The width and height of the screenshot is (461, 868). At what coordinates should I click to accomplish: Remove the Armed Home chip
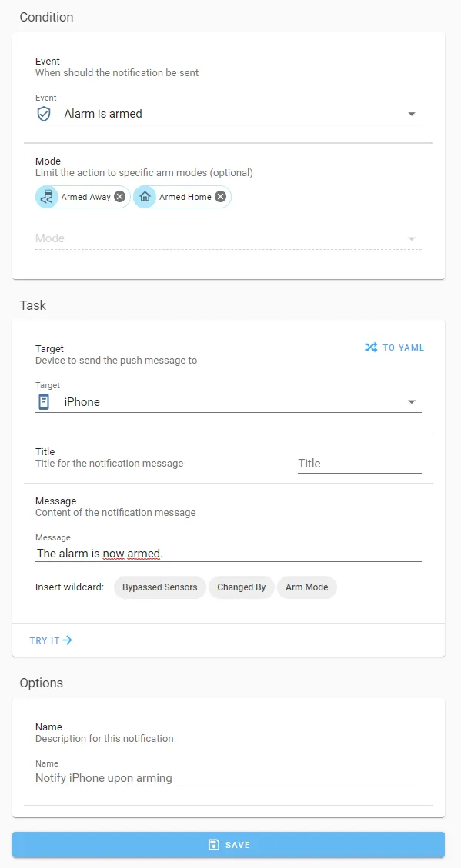221,197
